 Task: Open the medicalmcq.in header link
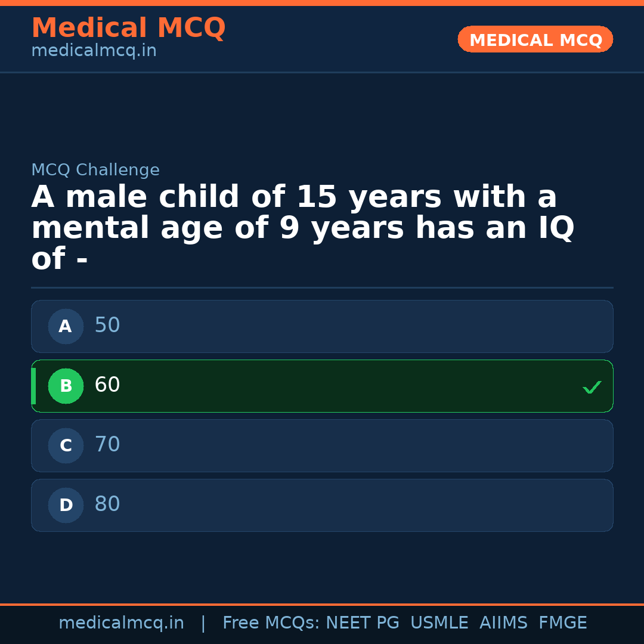point(94,51)
